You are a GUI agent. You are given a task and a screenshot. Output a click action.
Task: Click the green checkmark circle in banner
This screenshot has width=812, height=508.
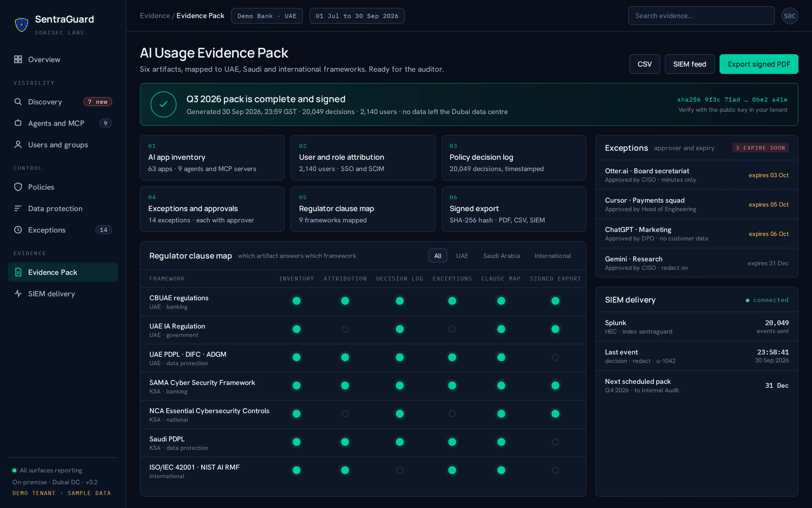(164, 104)
